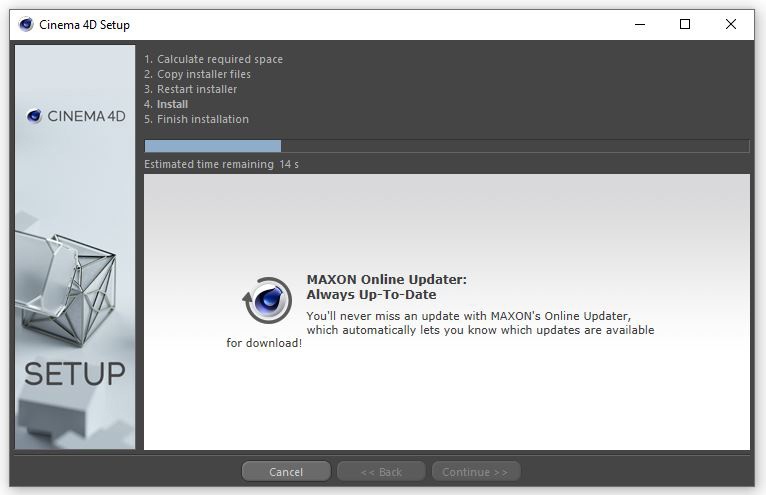Click the installation progress bar
766x495 pixels.
point(447,146)
